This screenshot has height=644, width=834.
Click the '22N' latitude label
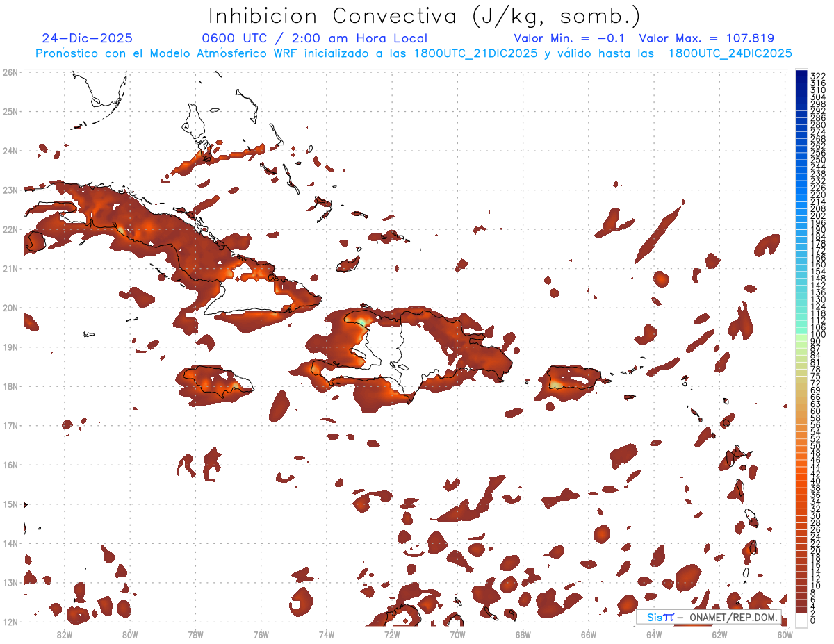[10, 229]
